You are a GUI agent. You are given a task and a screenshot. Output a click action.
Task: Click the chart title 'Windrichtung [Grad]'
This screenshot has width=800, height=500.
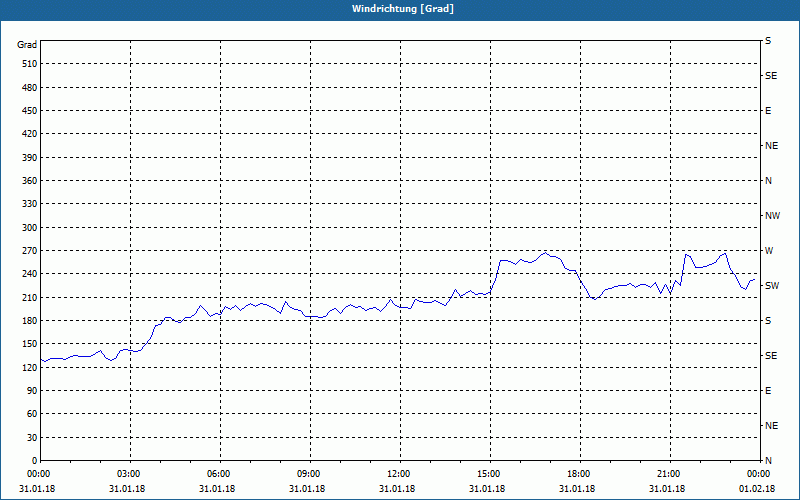pos(403,9)
